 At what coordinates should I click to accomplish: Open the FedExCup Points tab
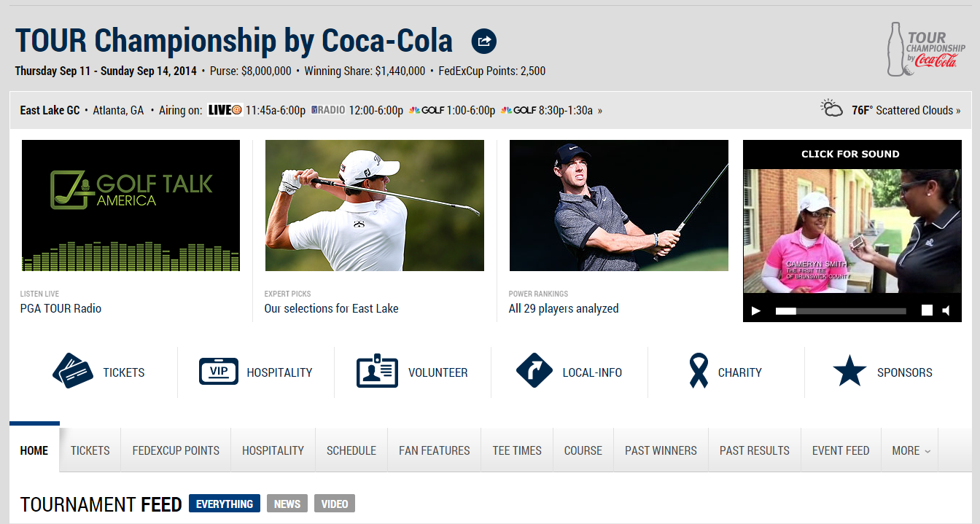pyautogui.click(x=176, y=450)
